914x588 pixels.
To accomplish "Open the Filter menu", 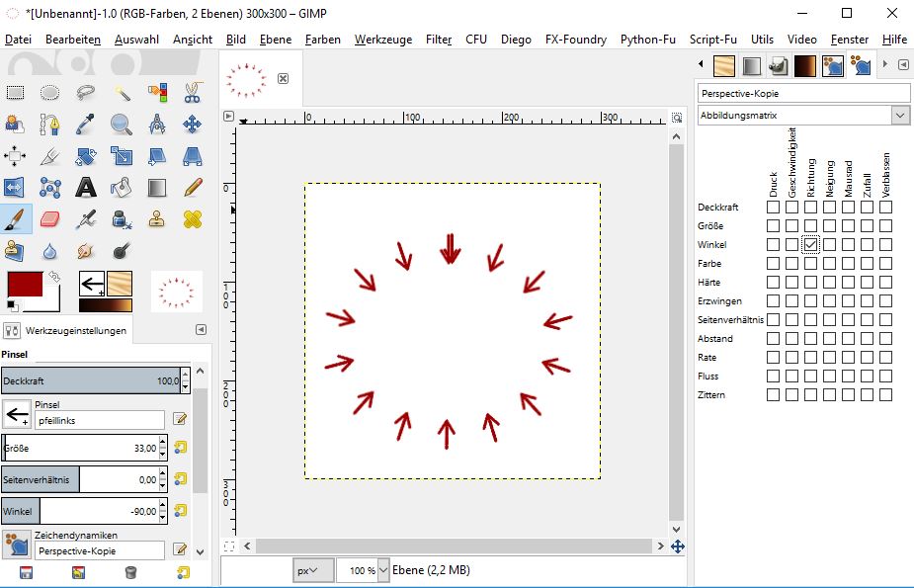I will coord(439,40).
